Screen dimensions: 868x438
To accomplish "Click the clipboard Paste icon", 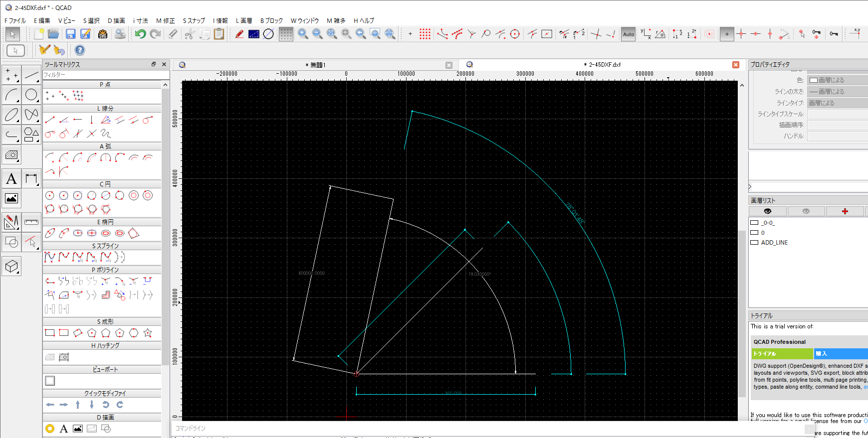I will pyautogui.click(x=218, y=34).
